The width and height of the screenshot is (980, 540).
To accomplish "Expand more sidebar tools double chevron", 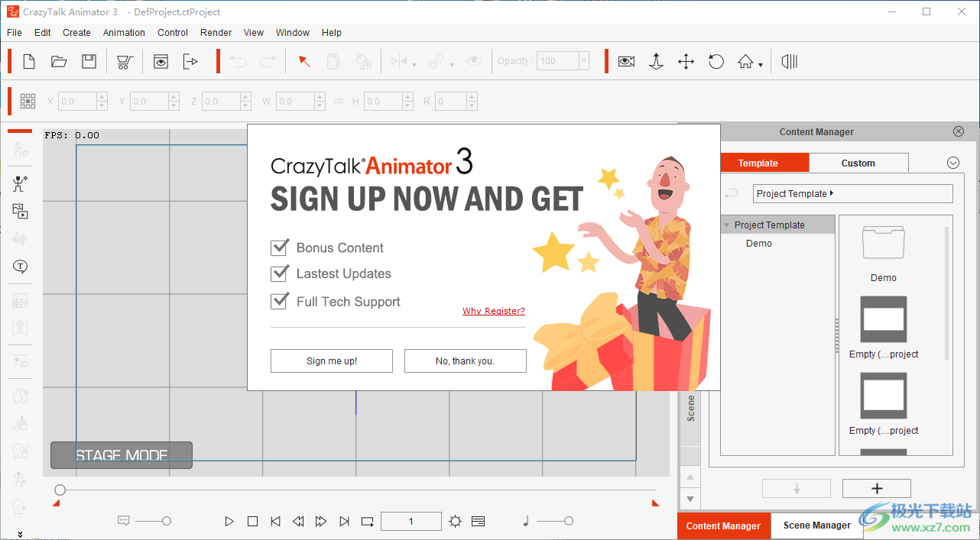I will (x=20, y=535).
